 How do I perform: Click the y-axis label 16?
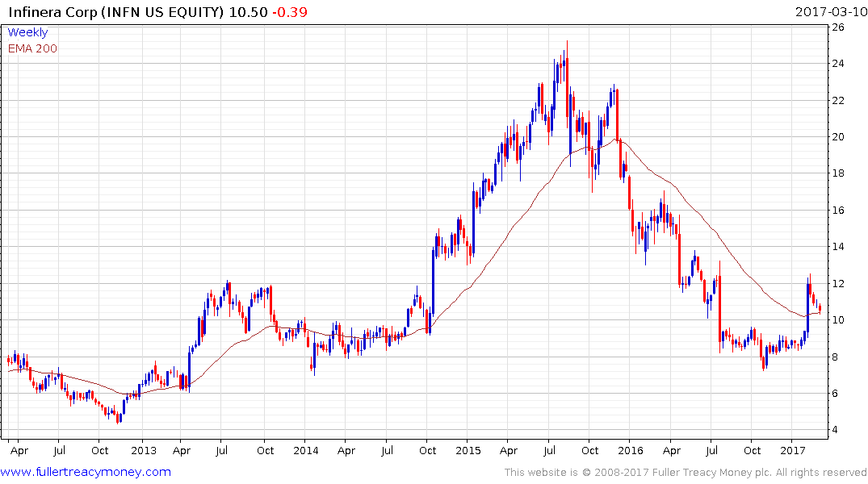838,211
